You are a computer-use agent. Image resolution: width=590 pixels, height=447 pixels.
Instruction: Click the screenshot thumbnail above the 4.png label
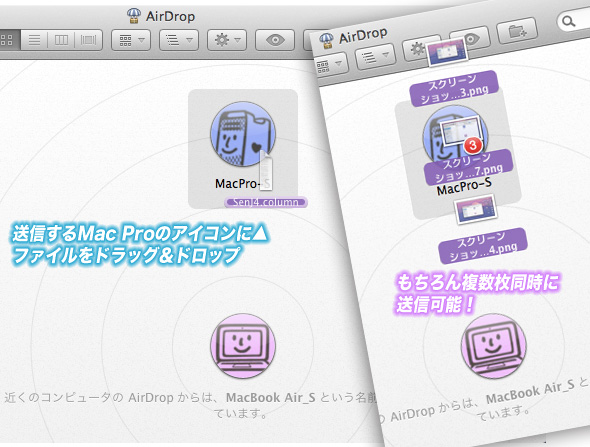click(x=475, y=209)
